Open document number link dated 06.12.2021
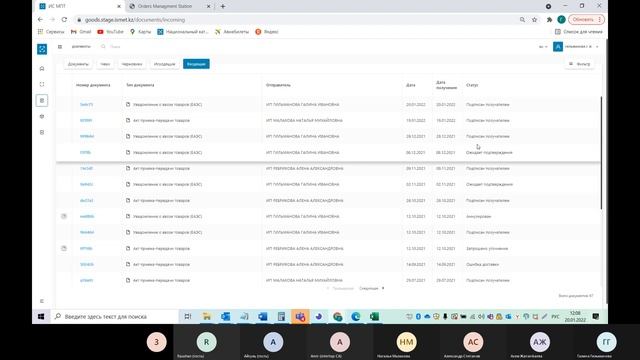Screen dimensions: 640x360 (85, 152)
